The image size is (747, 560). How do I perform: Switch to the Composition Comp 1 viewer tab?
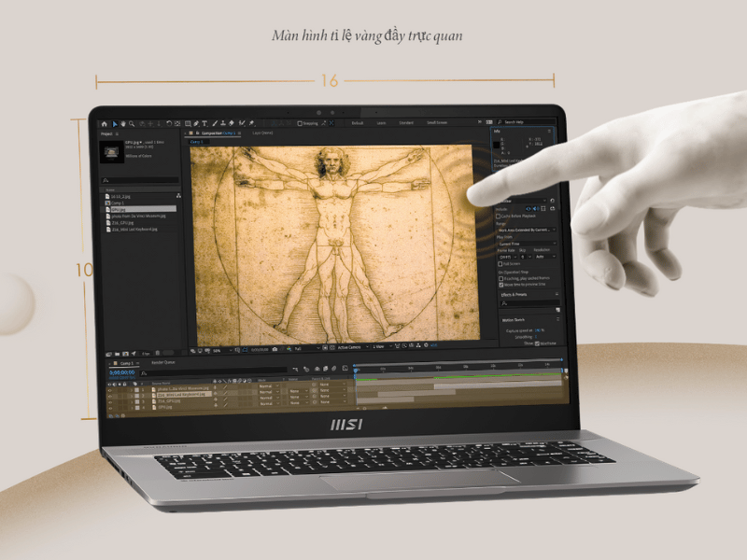(x=218, y=133)
